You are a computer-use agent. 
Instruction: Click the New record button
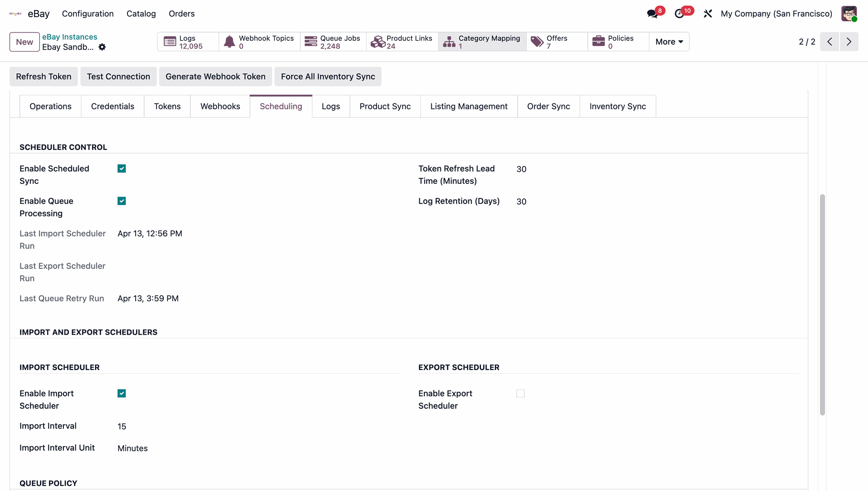(24, 42)
